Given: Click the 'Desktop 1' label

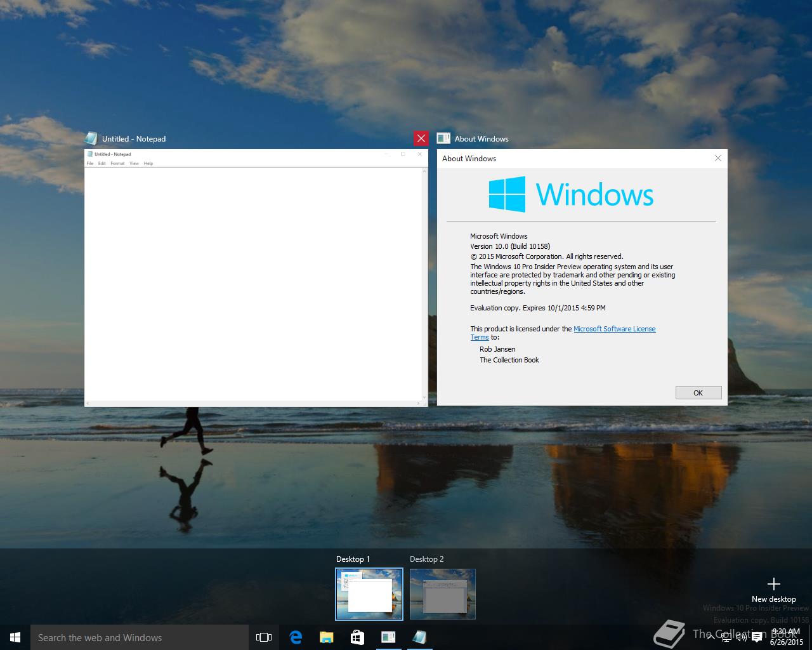Looking at the screenshot, I should coord(353,559).
